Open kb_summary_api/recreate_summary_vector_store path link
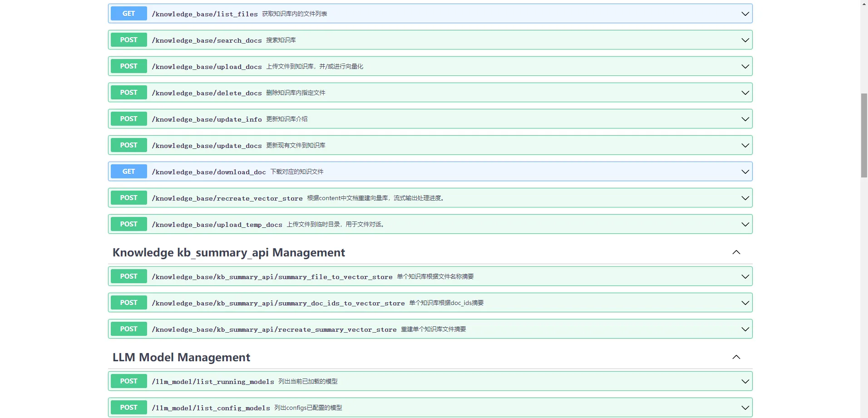 pos(274,329)
